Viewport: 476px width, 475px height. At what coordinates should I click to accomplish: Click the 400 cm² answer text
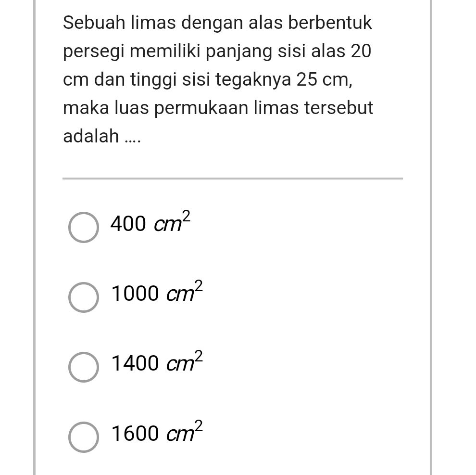(149, 223)
